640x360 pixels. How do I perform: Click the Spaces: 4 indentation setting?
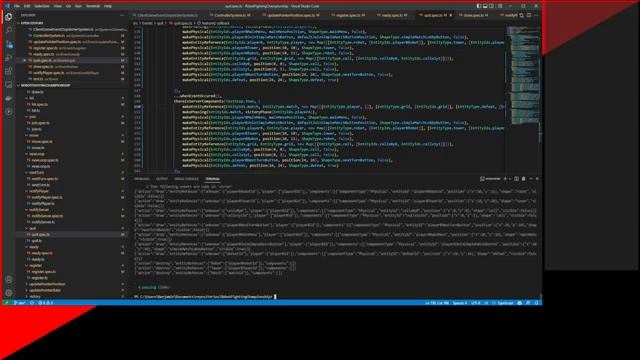coord(460,303)
